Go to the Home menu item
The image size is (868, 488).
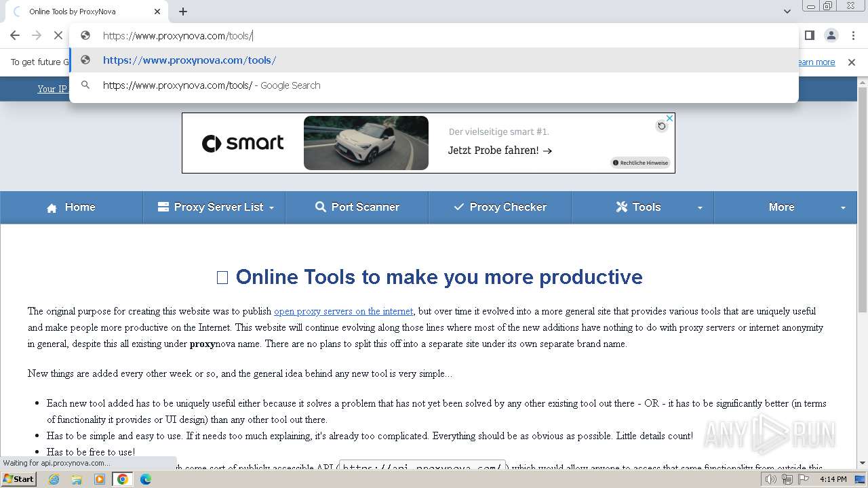point(71,207)
